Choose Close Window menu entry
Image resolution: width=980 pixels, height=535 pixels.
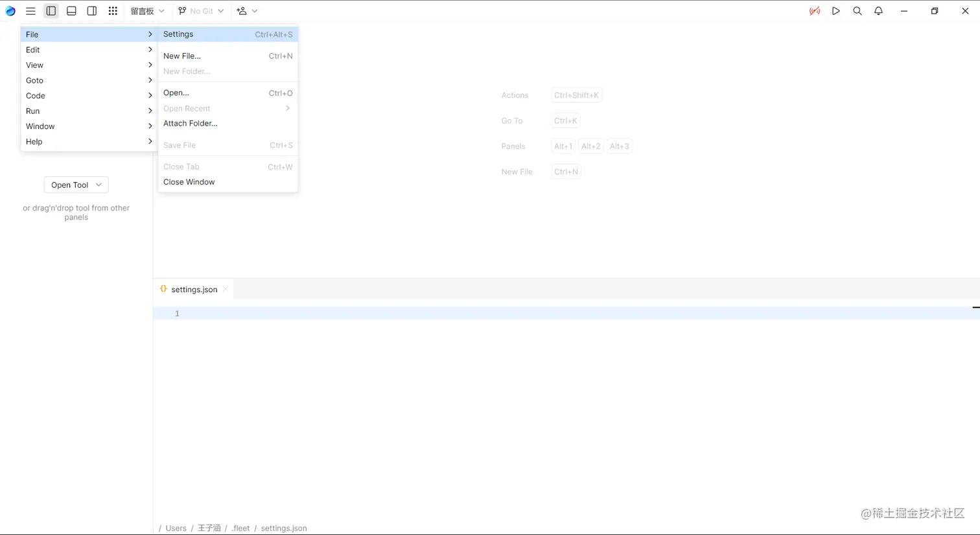pyautogui.click(x=228, y=182)
